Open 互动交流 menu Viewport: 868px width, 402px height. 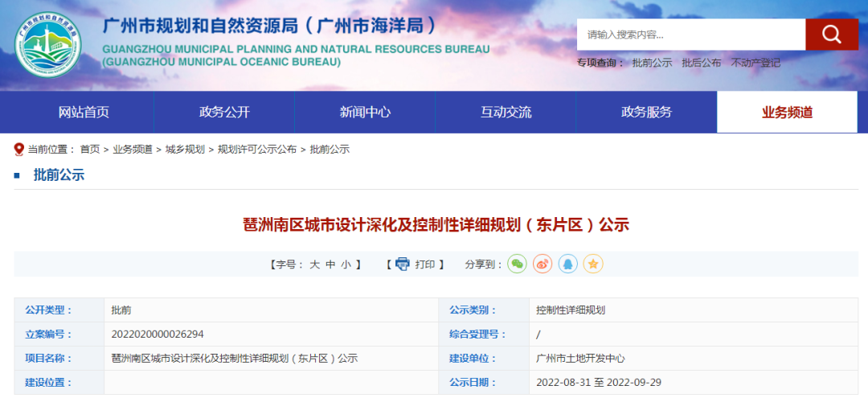tap(506, 113)
